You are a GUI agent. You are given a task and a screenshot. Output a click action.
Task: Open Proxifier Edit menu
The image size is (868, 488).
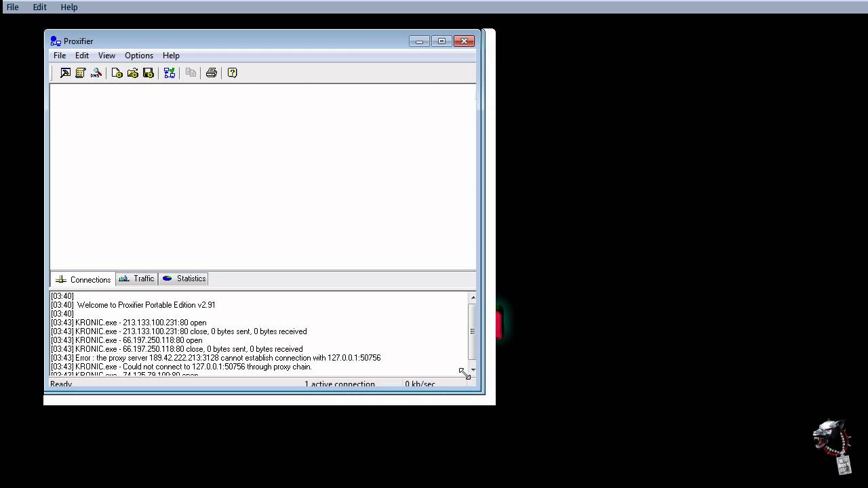[x=82, y=56]
